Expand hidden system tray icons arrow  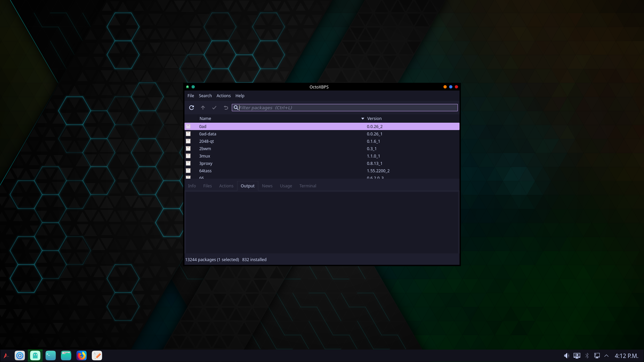[606, 356]
